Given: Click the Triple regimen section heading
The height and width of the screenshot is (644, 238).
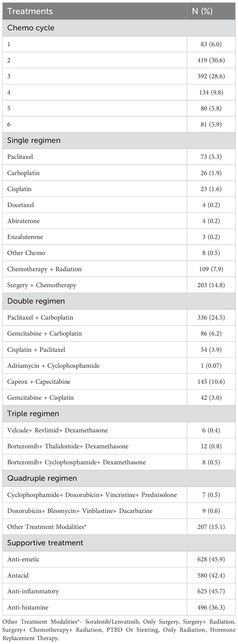Looking at the screenshot, I should [33, 414].
